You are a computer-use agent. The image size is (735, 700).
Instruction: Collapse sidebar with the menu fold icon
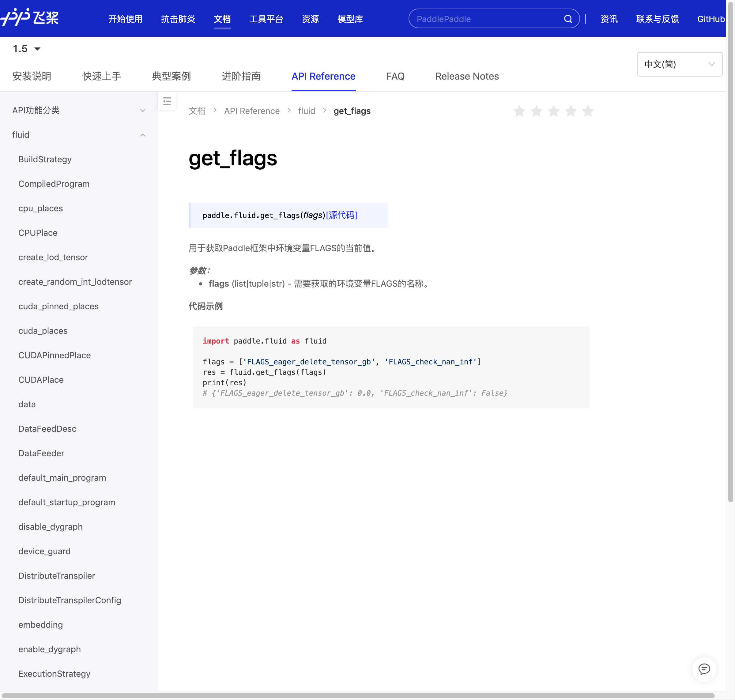pos(167,101)
